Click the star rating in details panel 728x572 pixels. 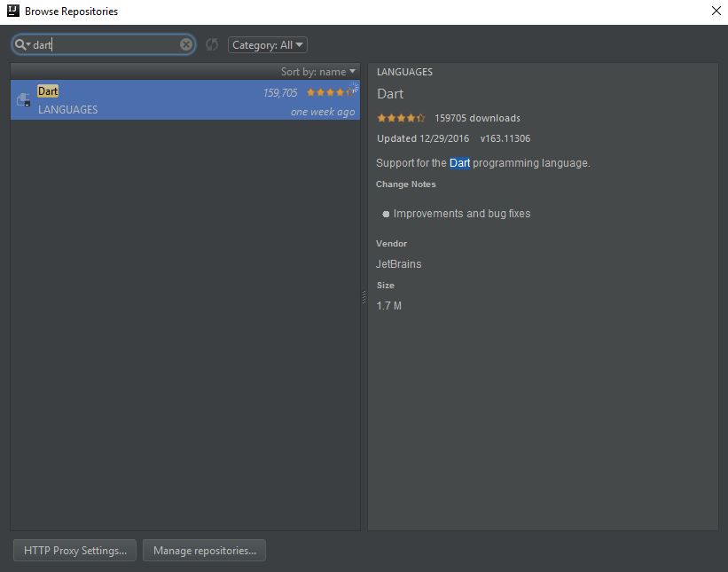click(401, 118)
